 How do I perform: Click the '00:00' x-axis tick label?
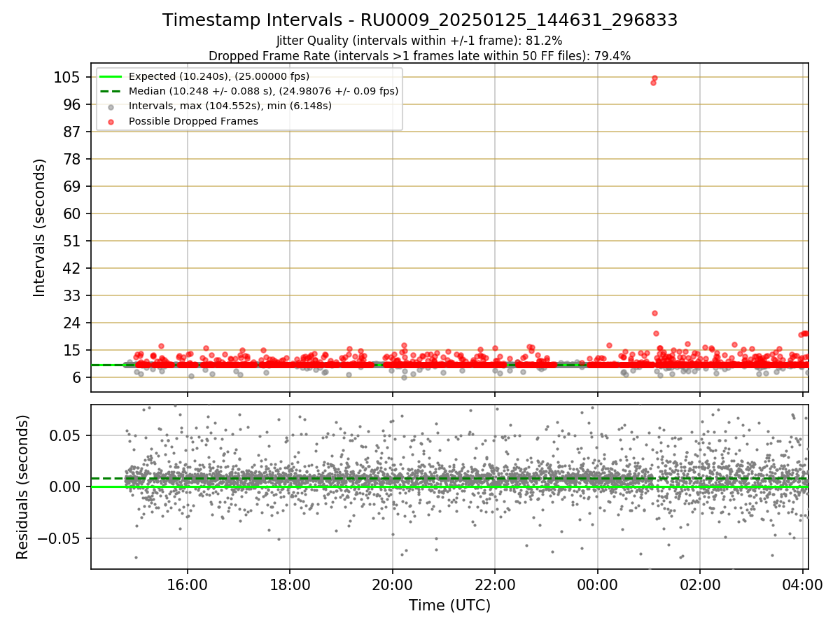tap(598, 585)
